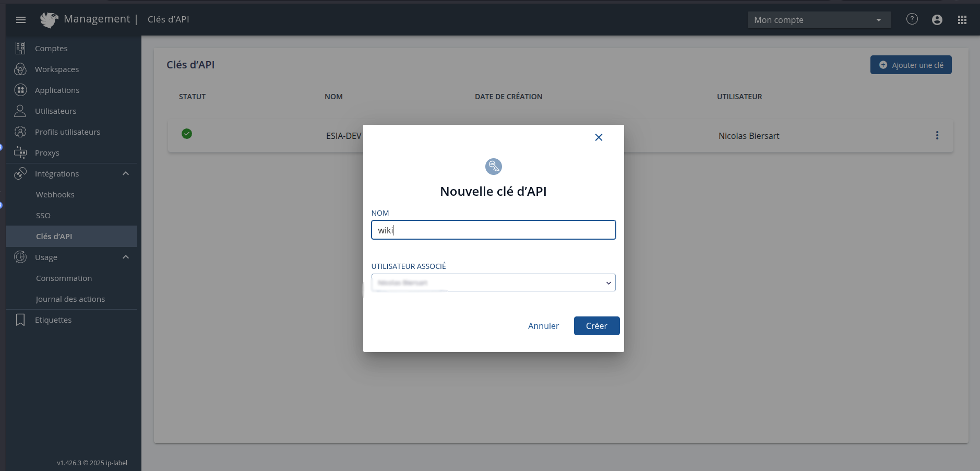Focus the Nom text input field
Image resolution: width=980 pixels, height=471 pixels.
pos(493,230)
